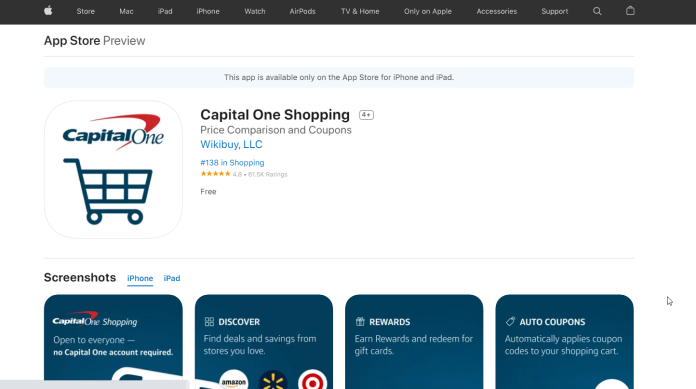The height and width of the screenshot is (389, 696).
Task: Click the Capital One Shopping title
Action: point(275,115)
